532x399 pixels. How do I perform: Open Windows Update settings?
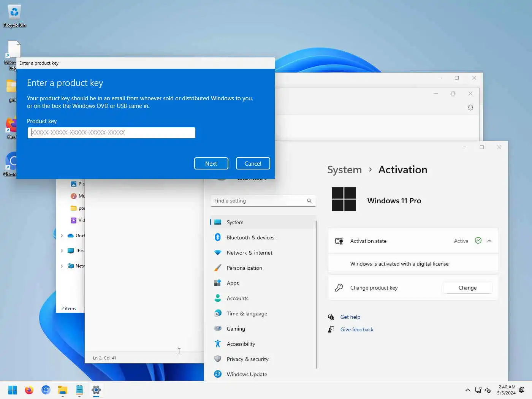point(263,374)
